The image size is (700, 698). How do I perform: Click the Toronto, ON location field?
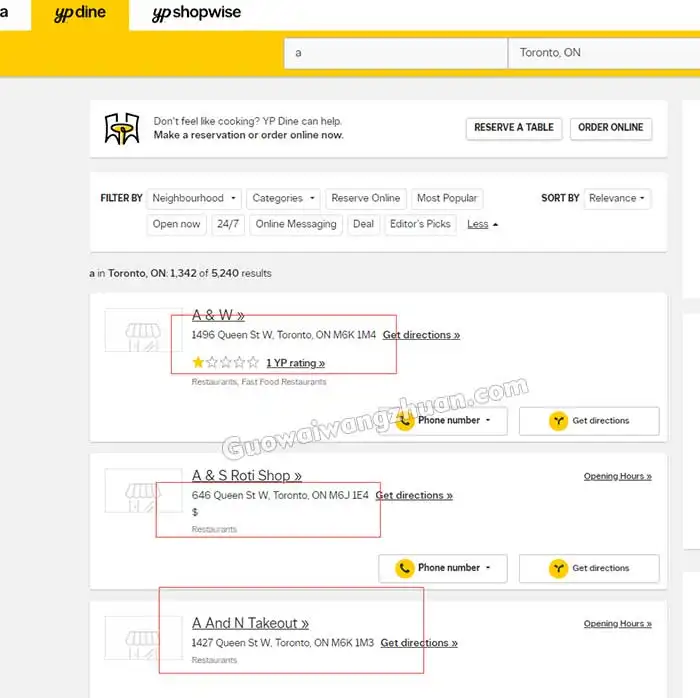[604, 53]
